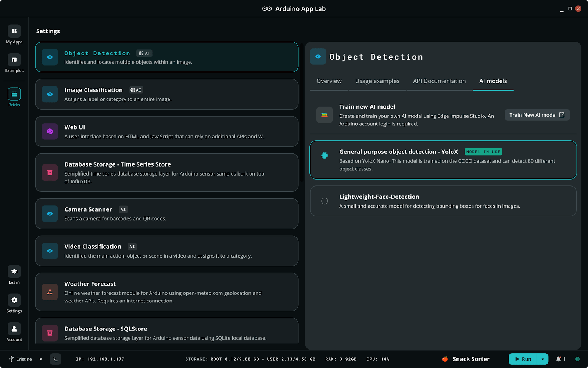Select the Camera Scanner brick
This screenshot has width=588, height=368.
166,214
